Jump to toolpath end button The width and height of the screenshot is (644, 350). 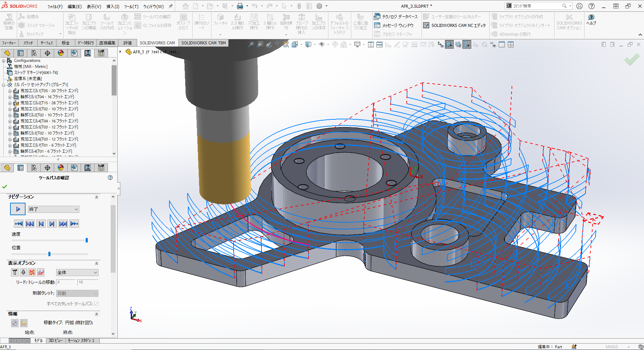tap(74, 224)
